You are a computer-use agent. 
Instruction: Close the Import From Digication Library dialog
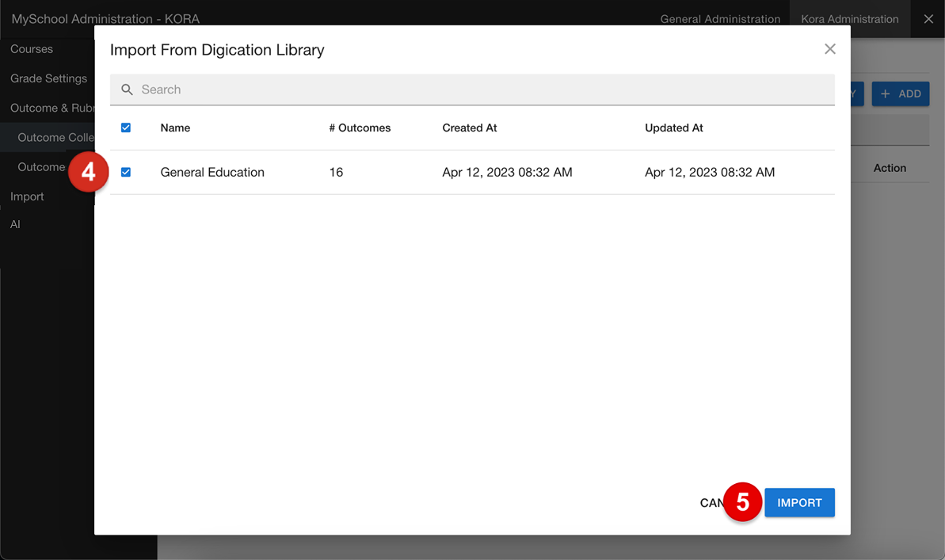[830, 49]
